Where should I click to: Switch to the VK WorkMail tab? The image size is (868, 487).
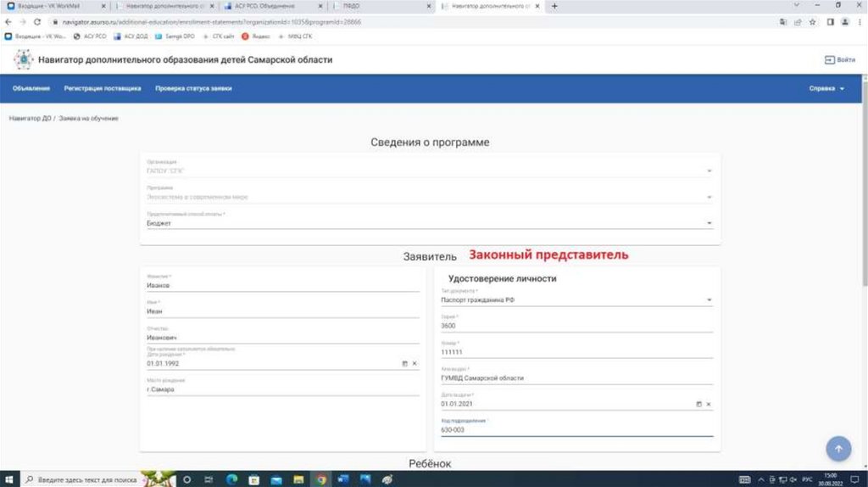point(53,6)
